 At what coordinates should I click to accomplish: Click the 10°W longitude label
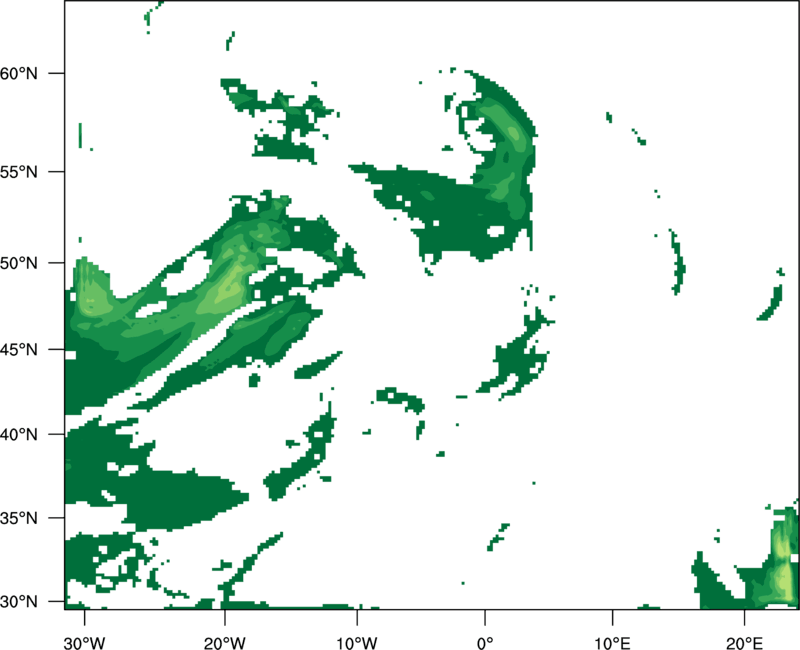357,643
